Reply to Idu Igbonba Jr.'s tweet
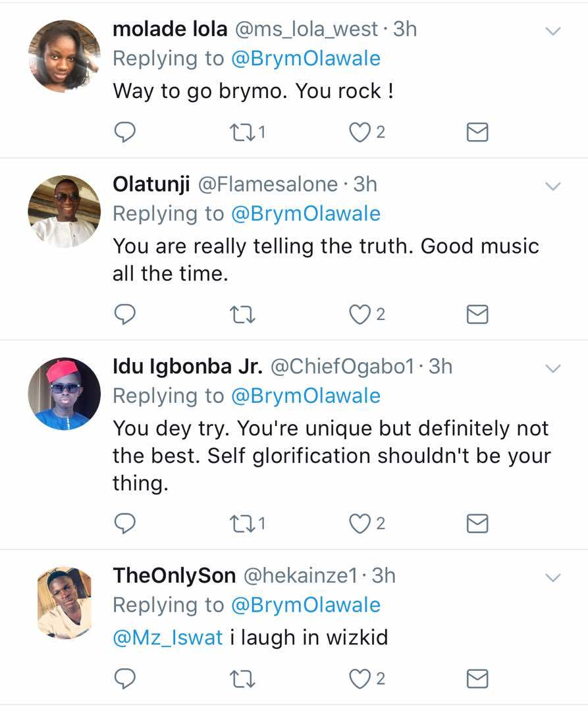Viewport: 588px width, 711px height. 124,523
